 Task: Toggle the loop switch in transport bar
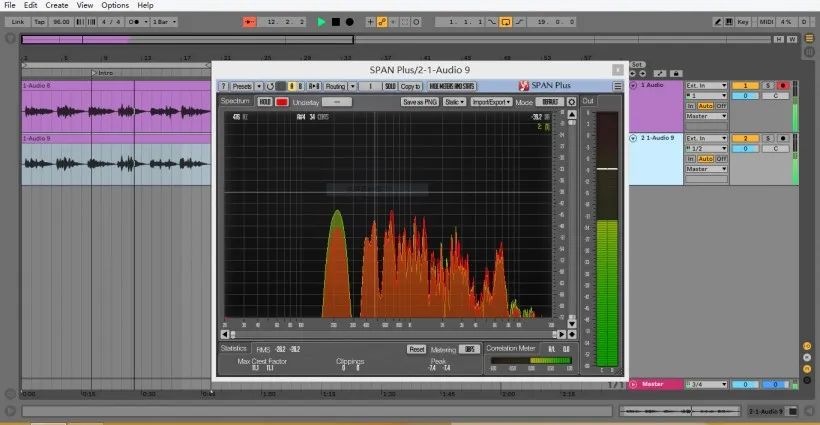tap(506, 21)
